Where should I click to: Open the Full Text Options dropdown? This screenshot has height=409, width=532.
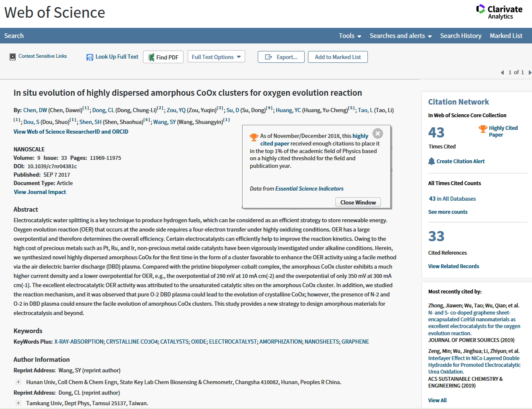(216, 57)
